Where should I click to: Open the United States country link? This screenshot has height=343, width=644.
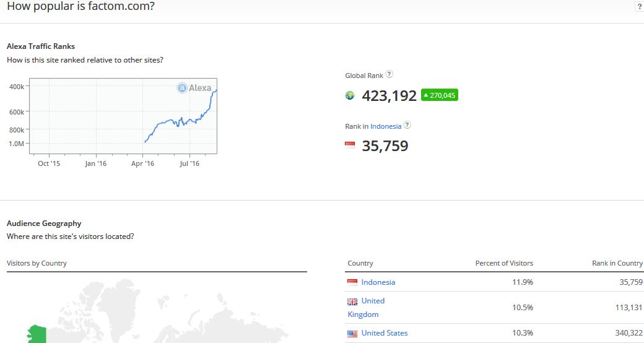[385, 333]
